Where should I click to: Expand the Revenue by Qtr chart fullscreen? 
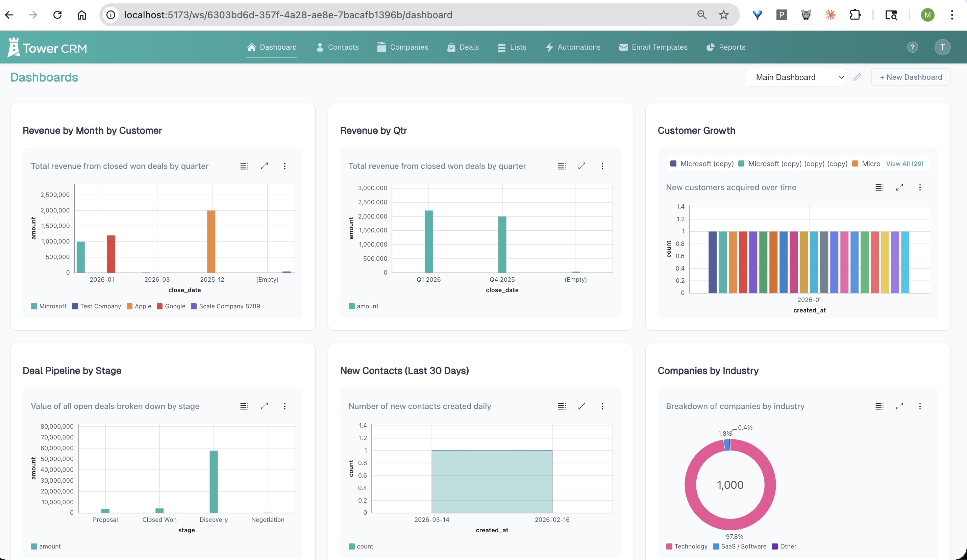coord(582,166)
